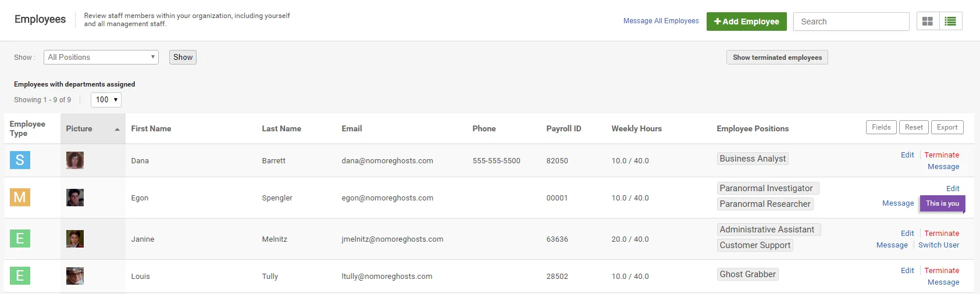Sort by Employee Positions column
This screenshot has height=294, width=980.
tap(753, 128)
